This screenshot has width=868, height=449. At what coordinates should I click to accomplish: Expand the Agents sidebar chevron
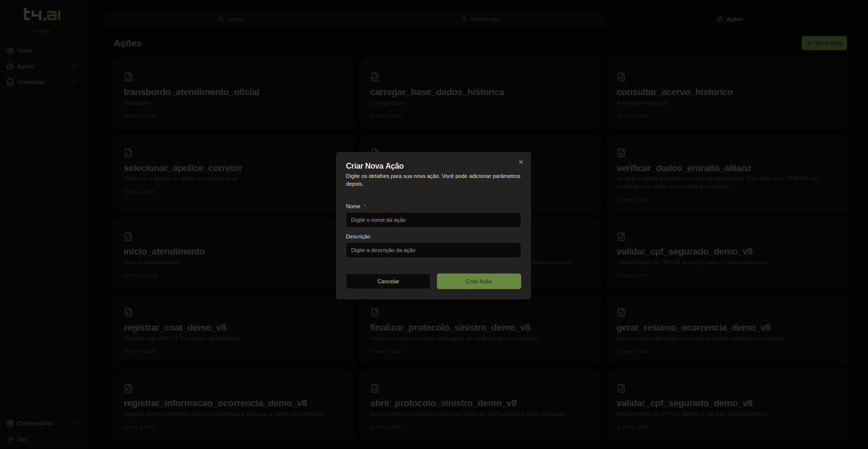pyautogui.click(x=75, y=66)
